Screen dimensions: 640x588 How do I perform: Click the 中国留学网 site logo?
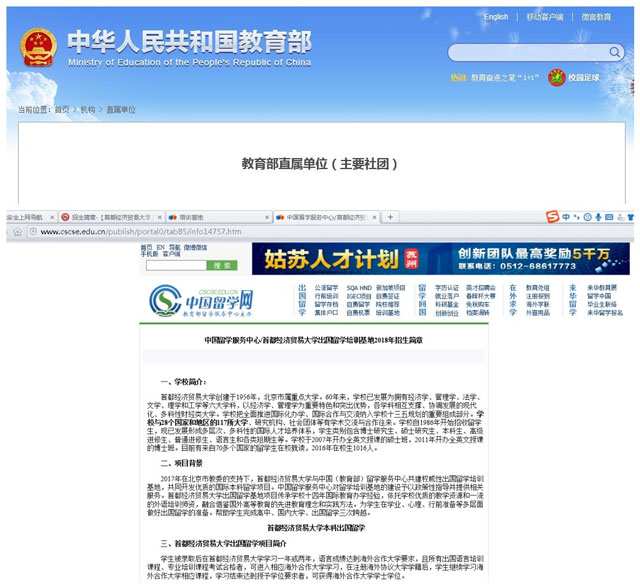[x=201, y=299]
